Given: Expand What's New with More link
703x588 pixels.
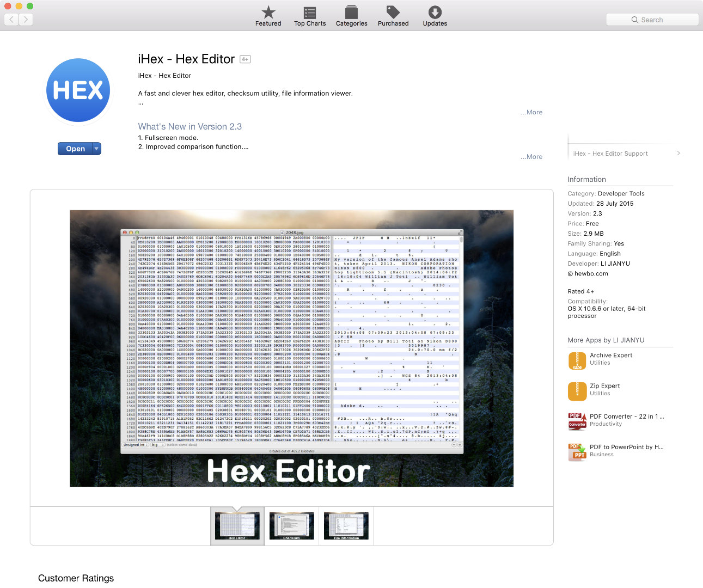Looking at the screenshot, I should [531, 157].
